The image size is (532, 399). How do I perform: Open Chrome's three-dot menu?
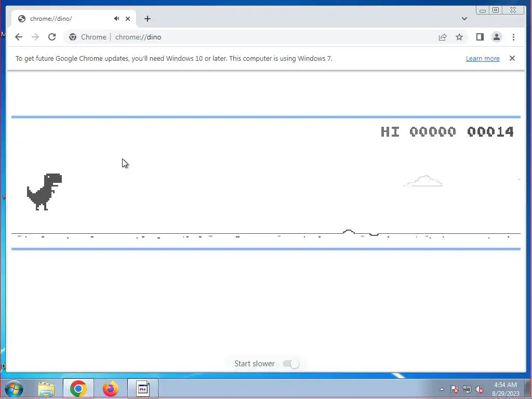pyautogui.click(x=513, y=37)
